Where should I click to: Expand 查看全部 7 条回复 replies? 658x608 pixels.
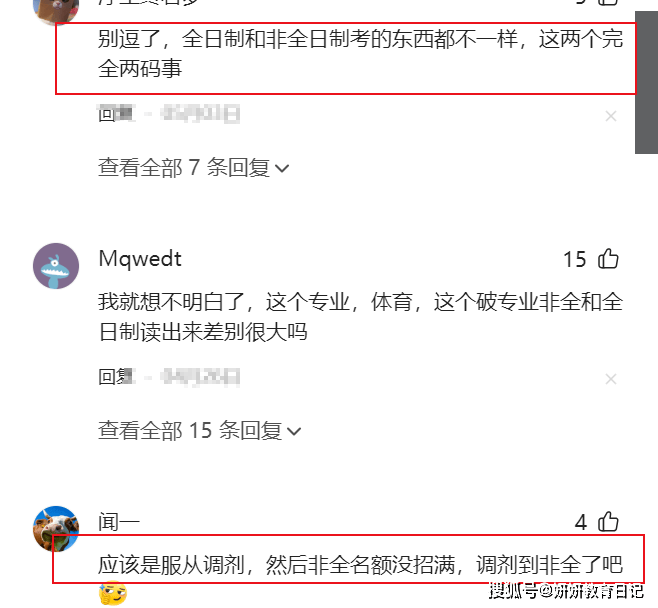(193, 168)
